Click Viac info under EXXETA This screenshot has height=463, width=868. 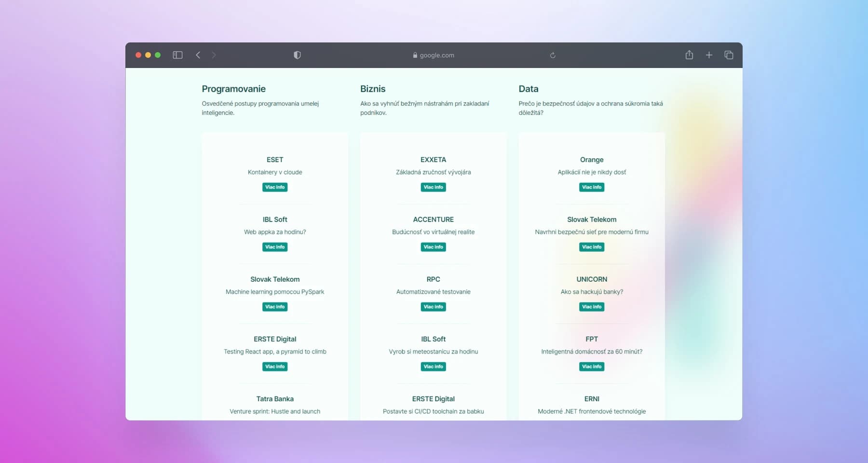click(x=433, y=187)
